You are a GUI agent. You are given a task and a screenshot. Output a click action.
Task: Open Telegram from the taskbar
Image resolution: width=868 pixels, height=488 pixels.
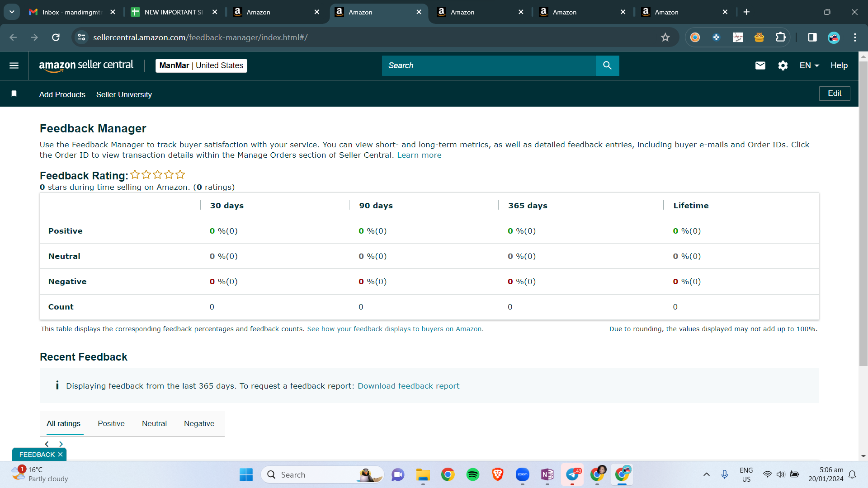pyautogui.click(x=572, y=474)
